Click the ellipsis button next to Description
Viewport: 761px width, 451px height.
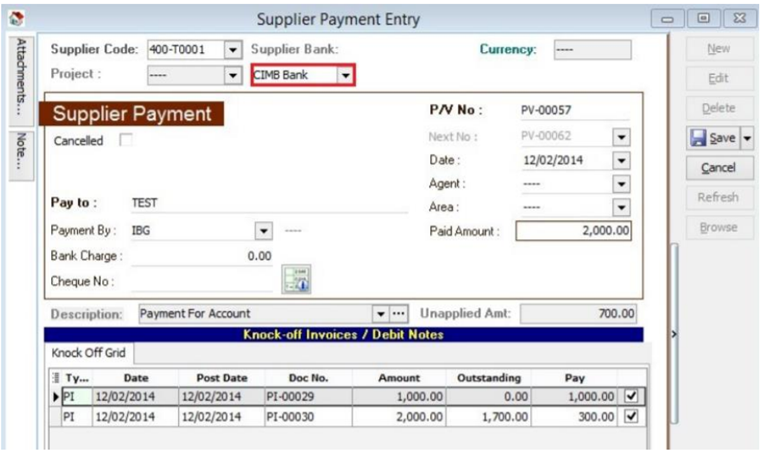(x=400, y=313)
